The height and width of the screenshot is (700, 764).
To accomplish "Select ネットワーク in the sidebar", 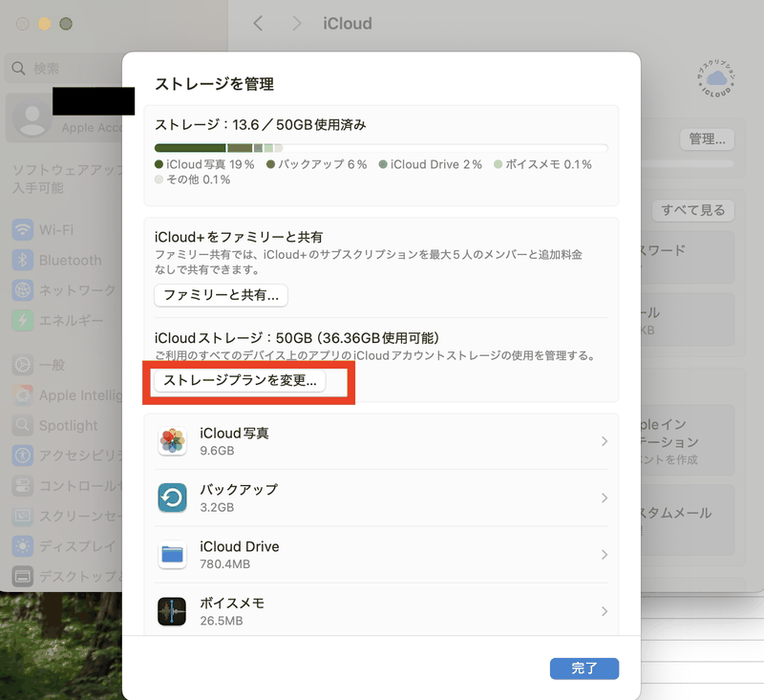I will [x=77, y=290].
